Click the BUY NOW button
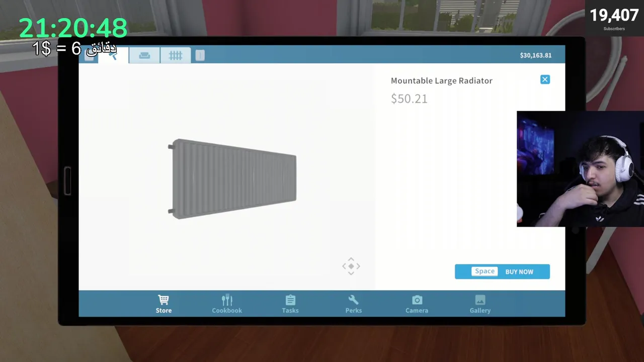 pyautogui.click(x=502, y=271)
